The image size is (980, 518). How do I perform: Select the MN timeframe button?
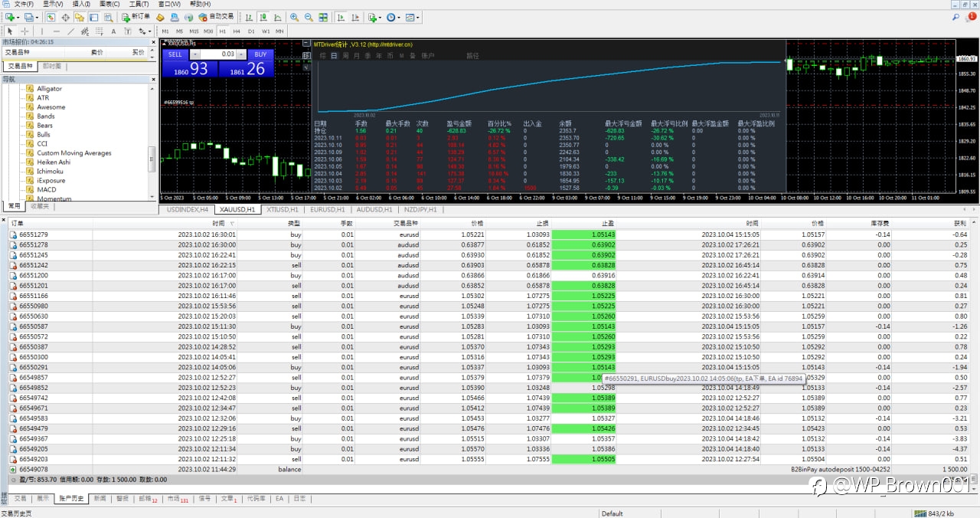279,31
